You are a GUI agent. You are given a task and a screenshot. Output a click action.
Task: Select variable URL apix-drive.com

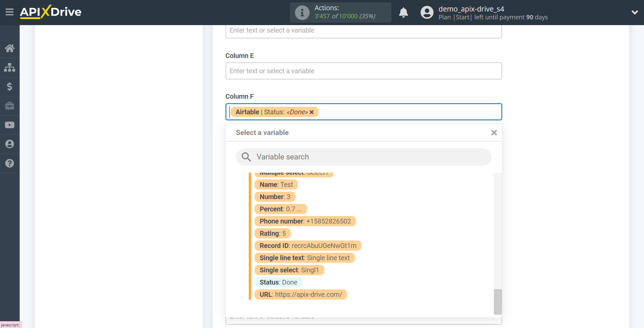pos(301,294)
